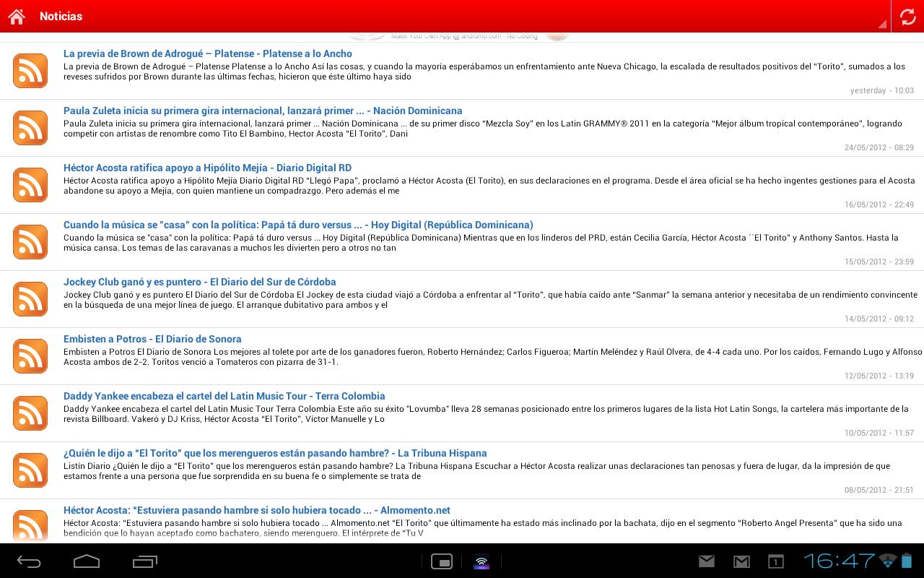Tap the RSS icon beside the Hipólito Mejía article
The width and height of the screenshot is (924, 578).
[30, 185]
